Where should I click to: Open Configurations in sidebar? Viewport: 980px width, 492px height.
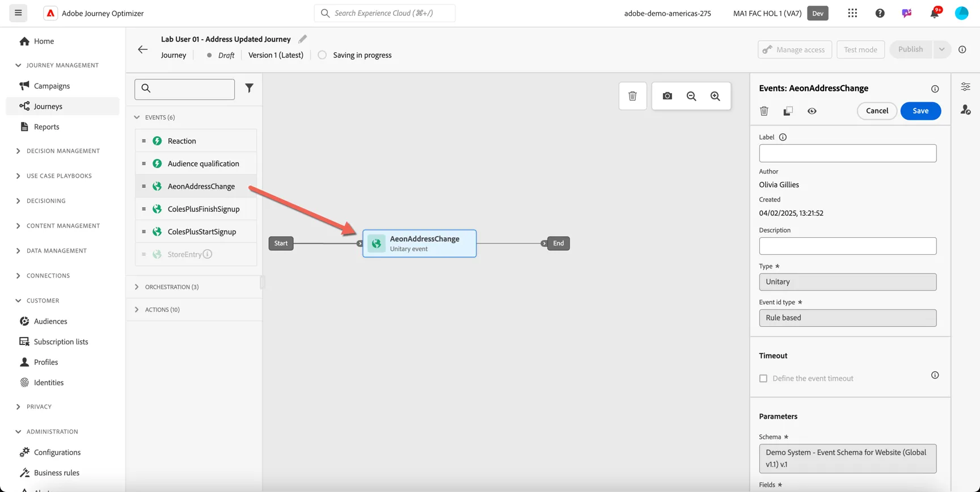(x=57, y=452)
